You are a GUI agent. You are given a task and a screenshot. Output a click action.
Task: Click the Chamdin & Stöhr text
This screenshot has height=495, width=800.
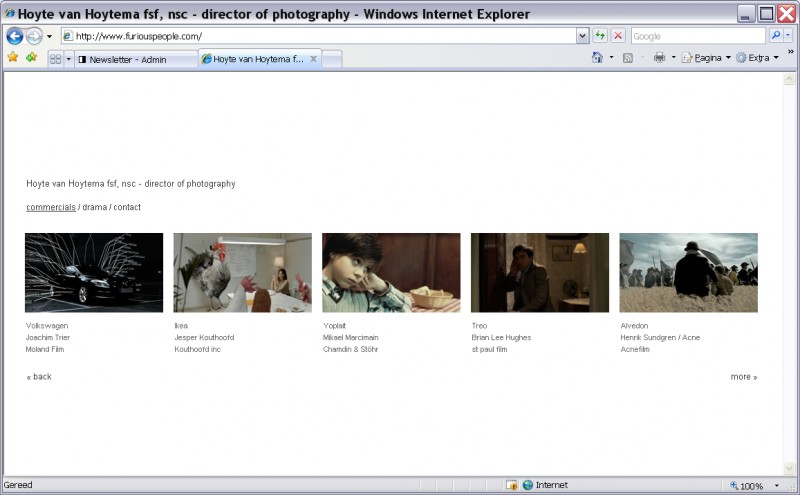351,349
